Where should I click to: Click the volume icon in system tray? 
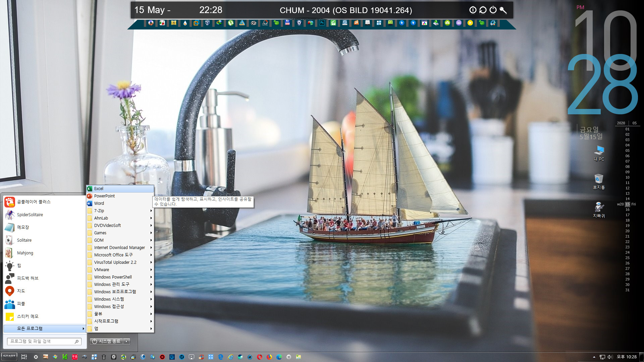click(x=610, y=357)
